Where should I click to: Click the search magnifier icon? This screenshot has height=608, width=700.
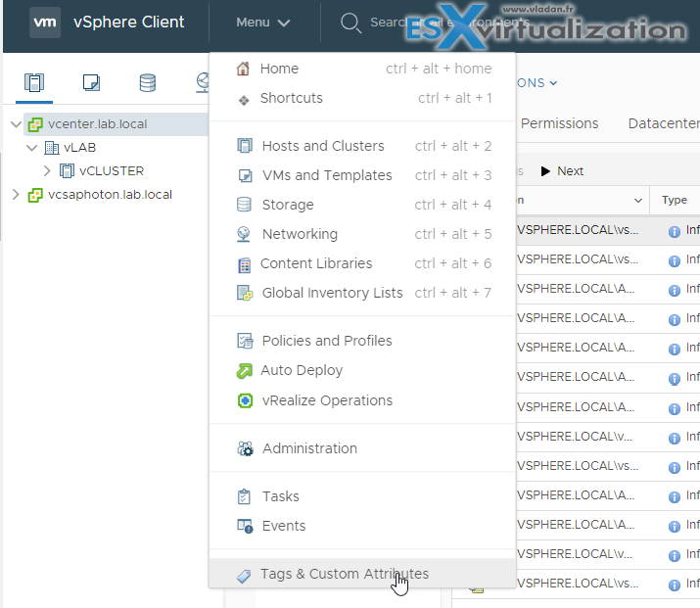tap(350, 23)
